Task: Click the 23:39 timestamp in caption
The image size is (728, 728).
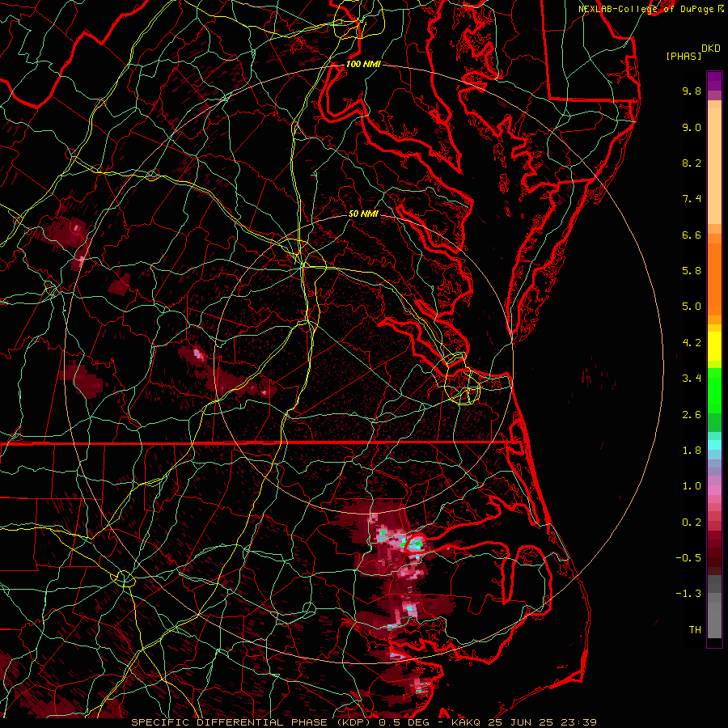Action: click(579, 722)
